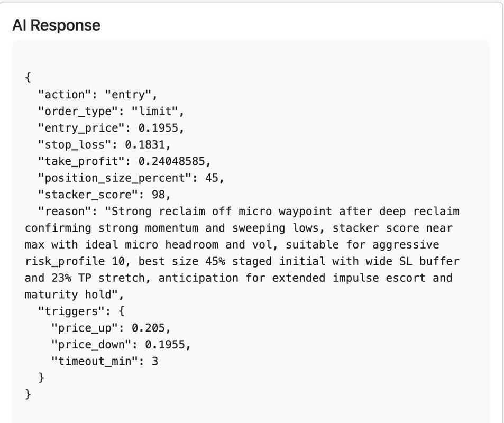The width and height of the screenshot is (504, 423).
Task: Click the "entry" action value
Action: pyautogui.click(x=127, y=95)
